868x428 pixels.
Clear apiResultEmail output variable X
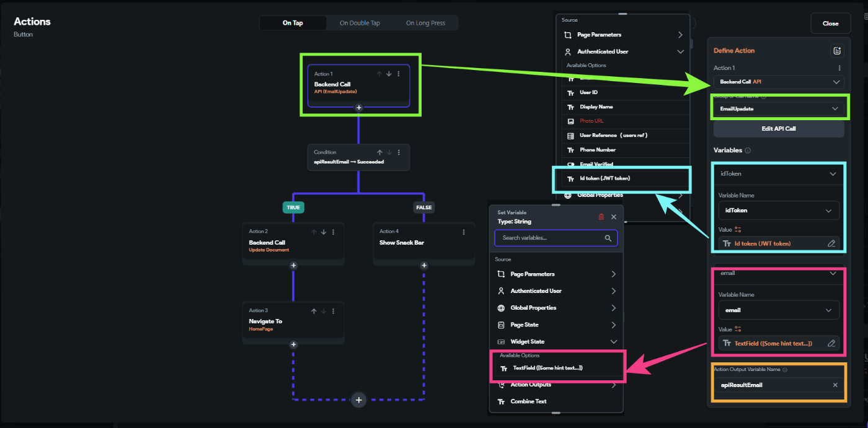coord(835,385)
